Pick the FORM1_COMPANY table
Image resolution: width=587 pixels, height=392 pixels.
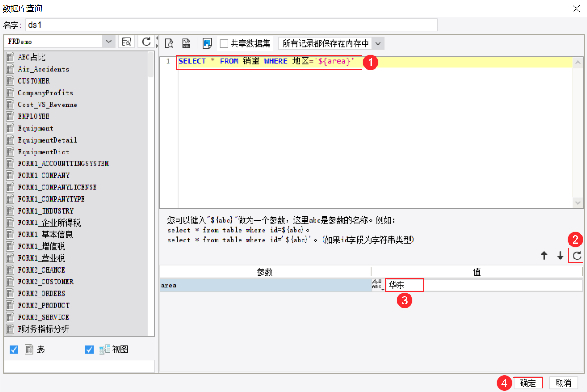point(43,175)
